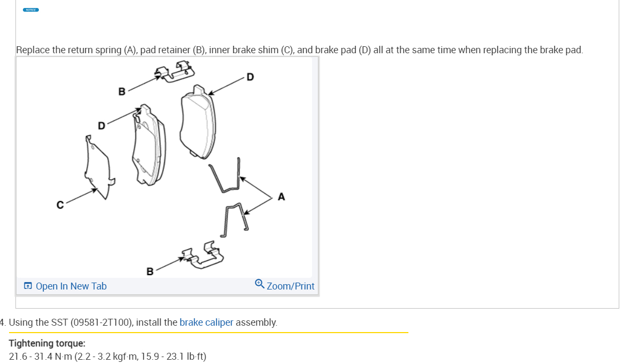The width and height of the screenshot is (623, 364).
Task: Select the upper B label in the diagram
Action: pyautogui.click(x=121, y=91)
